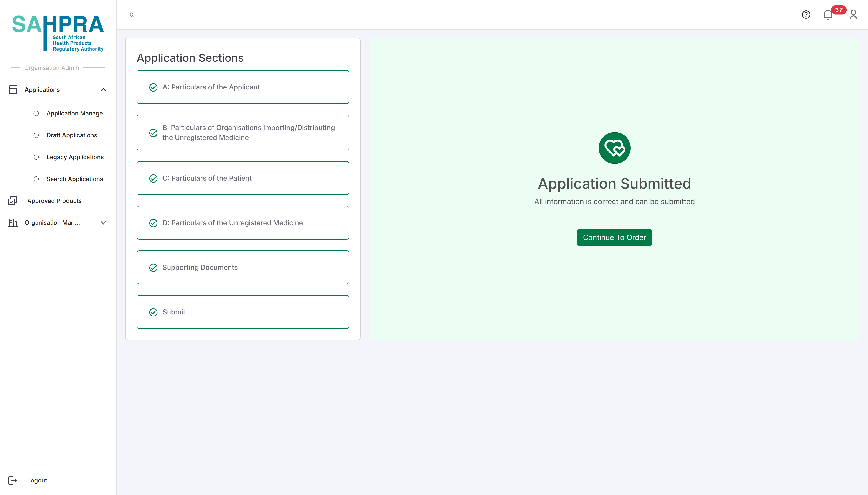Open C: Particulars of the Patient section
868x495 pixels.
point(243,178)
